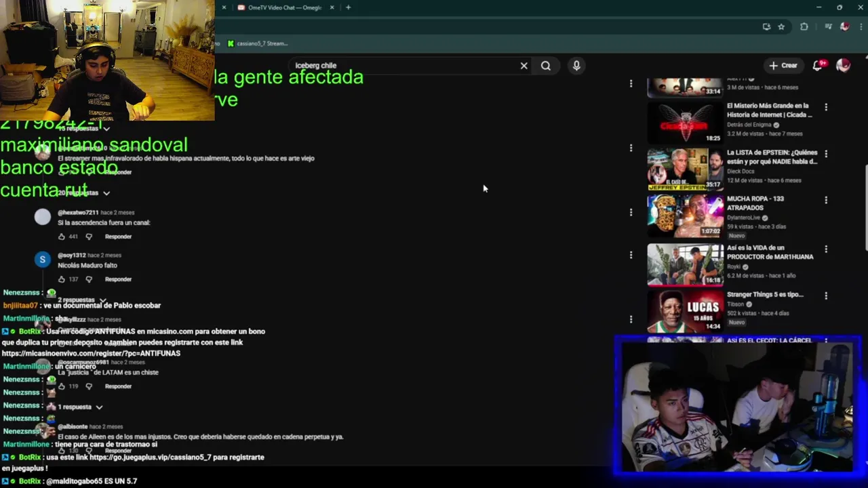868x488 pixels.
Task: Like the @hexatwo7211 comment
Action: point(62,237)
